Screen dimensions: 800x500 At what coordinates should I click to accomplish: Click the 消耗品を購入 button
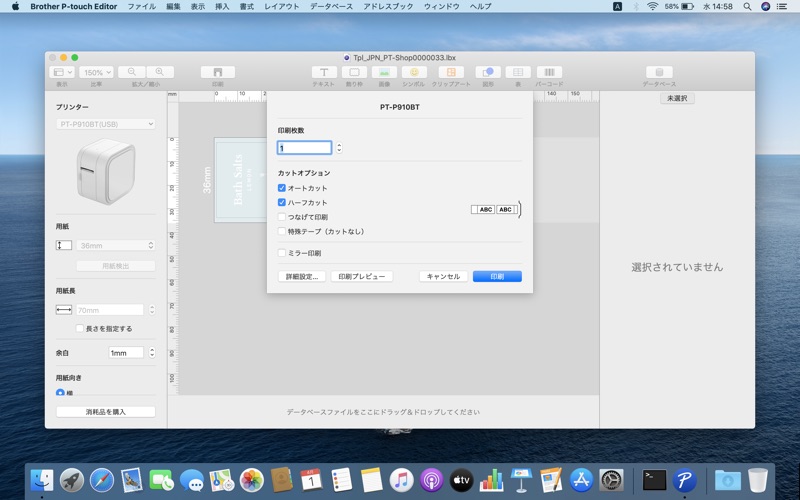click(106, 411)
